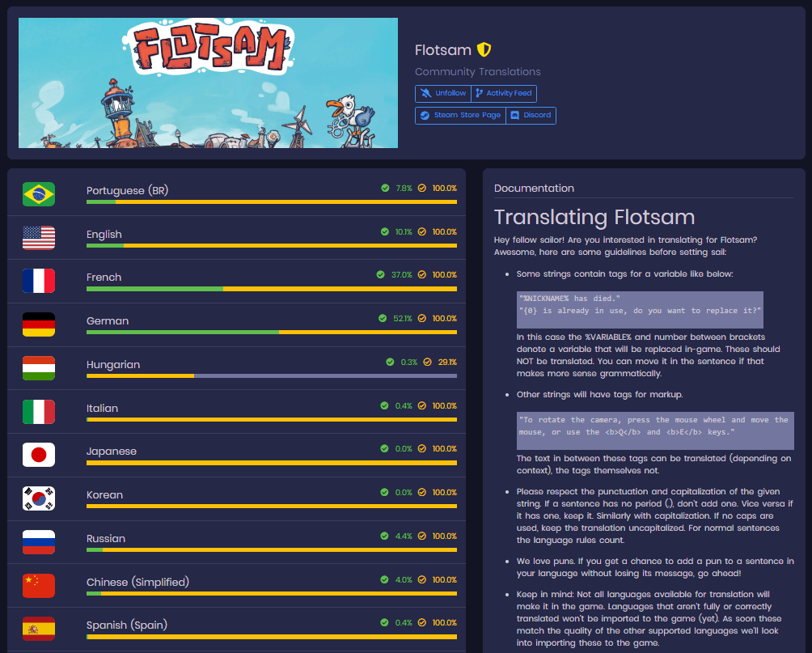Click the "Documentation" panel header

coord(534,188)
